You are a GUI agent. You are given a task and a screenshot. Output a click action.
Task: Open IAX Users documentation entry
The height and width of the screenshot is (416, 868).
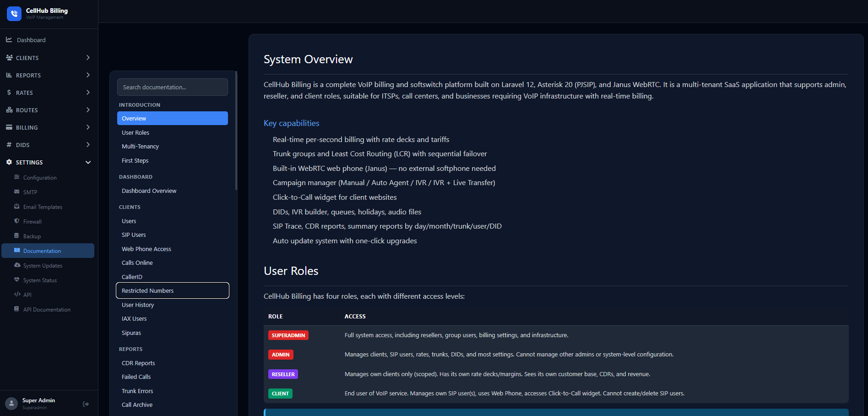[173, 318]
